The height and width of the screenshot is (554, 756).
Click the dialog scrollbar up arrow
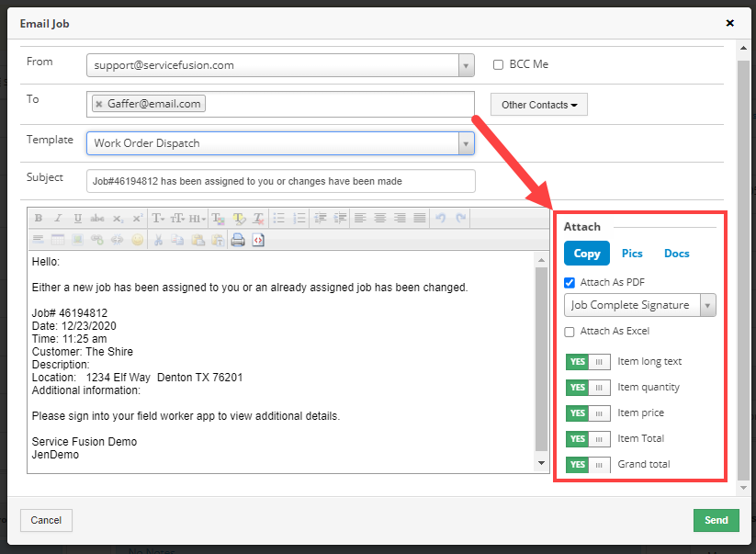(x=743, y=48)
